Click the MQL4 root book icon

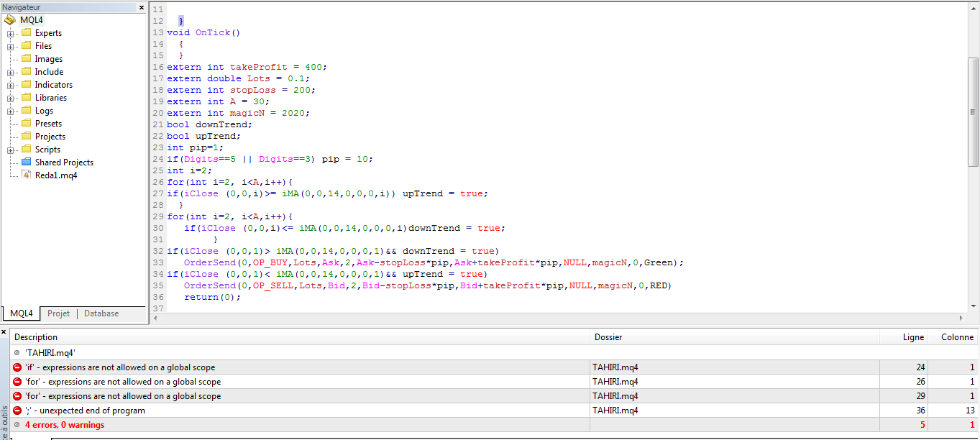point(10,20)
